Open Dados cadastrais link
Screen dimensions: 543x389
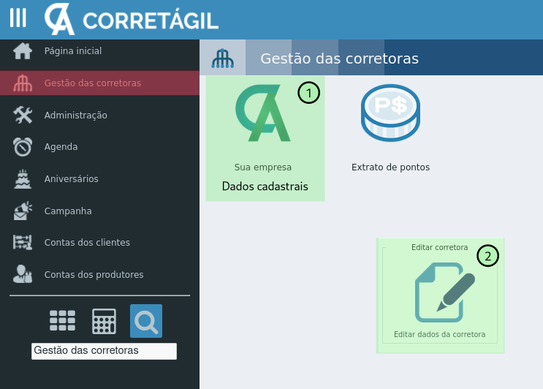[265, 186]
